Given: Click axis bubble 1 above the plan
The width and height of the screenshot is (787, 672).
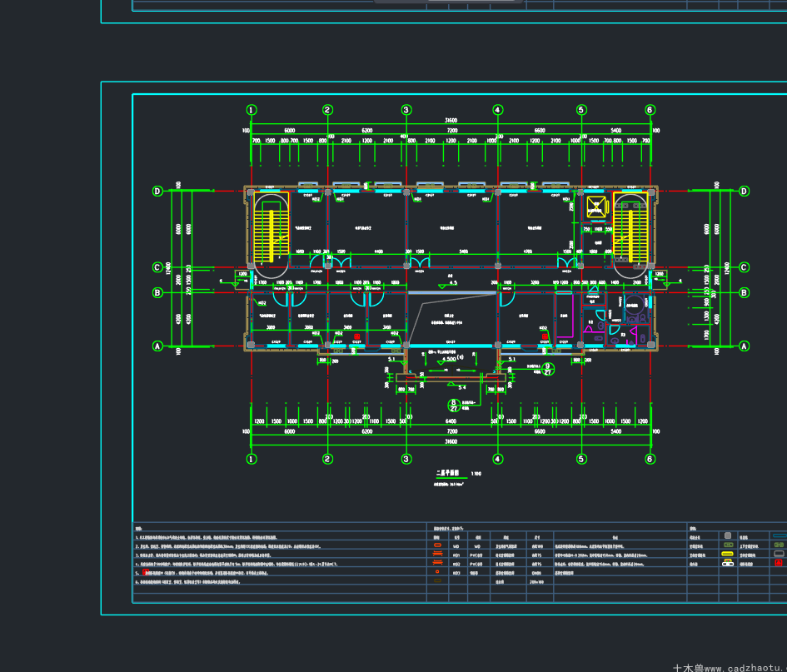Looking at the screenshot, I should click(252, 110).
